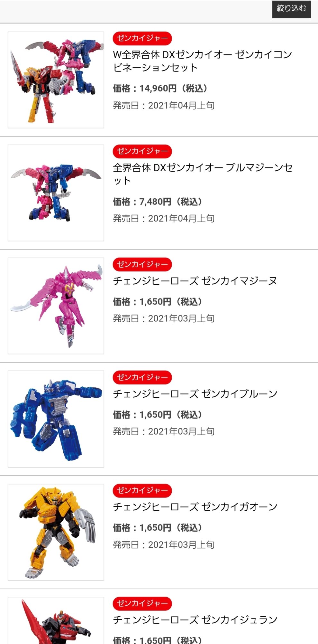Open ブルマジーンセット robot thumbnail image
Viewport: 318px width, 644px height.
click(x=56, y=193)
